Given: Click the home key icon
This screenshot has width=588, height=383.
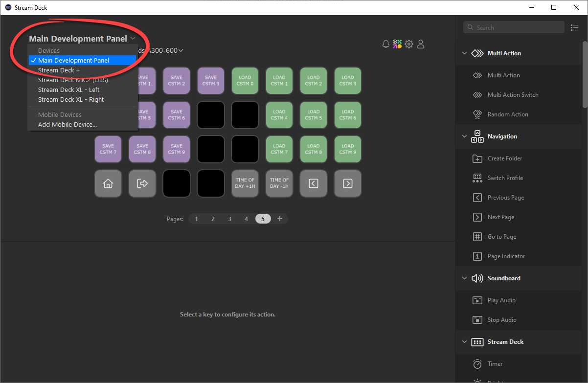Looking at the screenshot, I should [x=108, y=183].
